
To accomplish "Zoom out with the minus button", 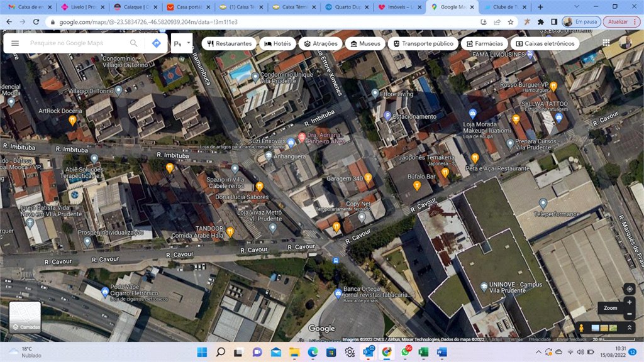I will [629, 314].
